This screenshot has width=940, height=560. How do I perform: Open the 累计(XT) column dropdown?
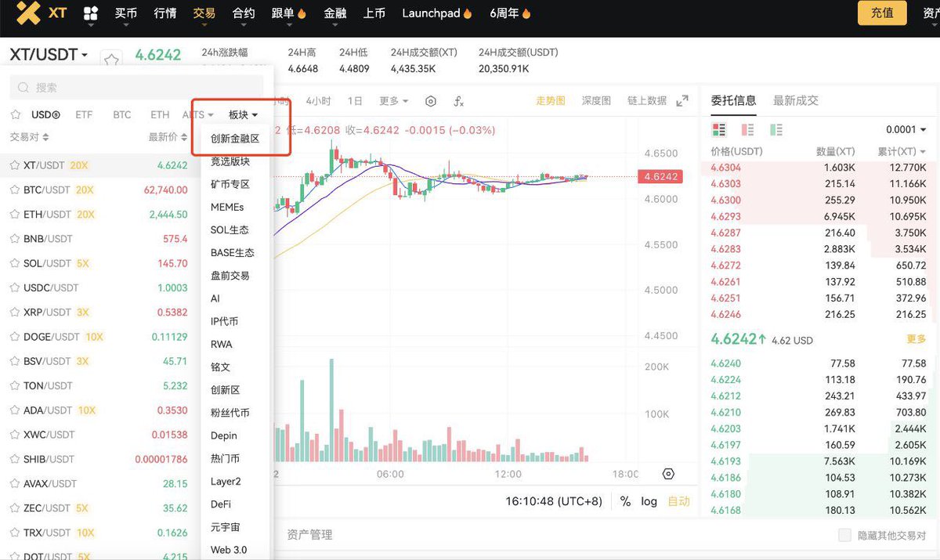901,151
